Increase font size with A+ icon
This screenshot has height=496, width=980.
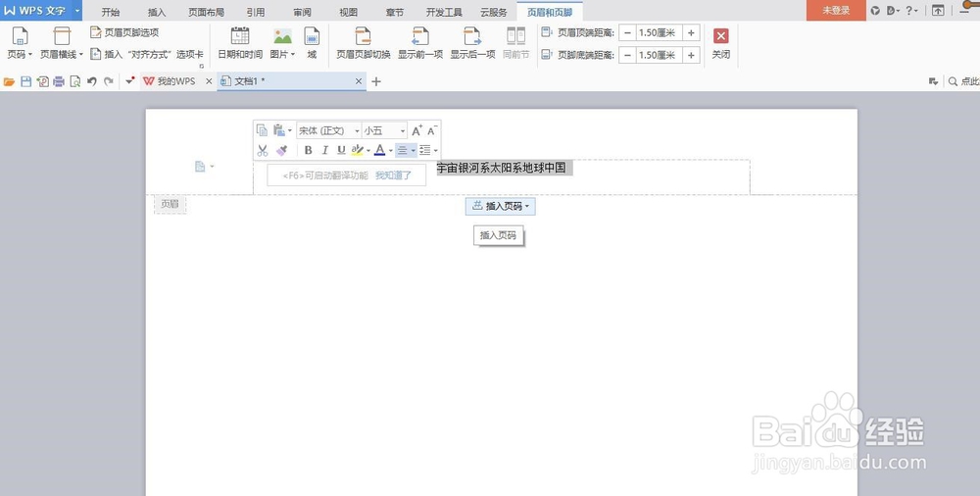coord(416,130)
